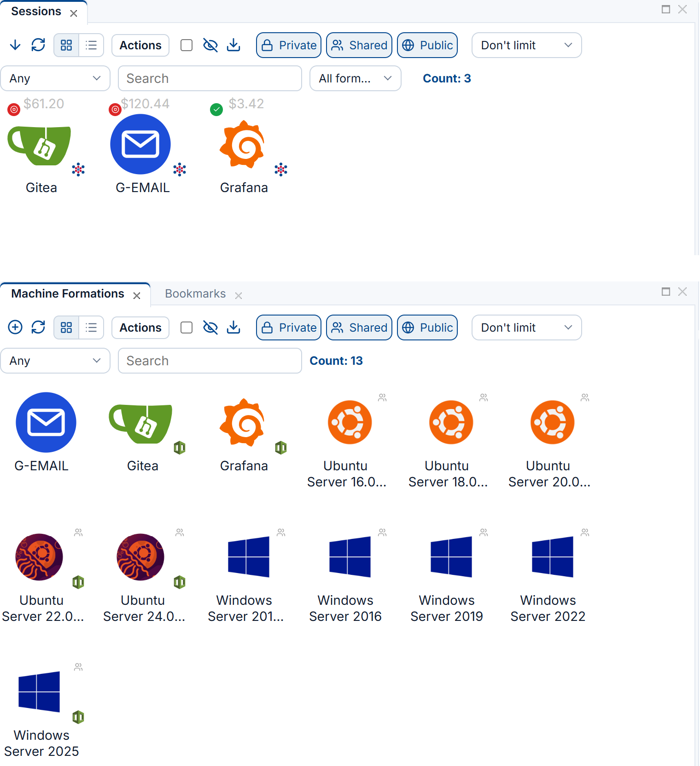This screenshot has height=766, width=700.
Task: Focus the Sessions search field
Action: click(x=210, y=78)
